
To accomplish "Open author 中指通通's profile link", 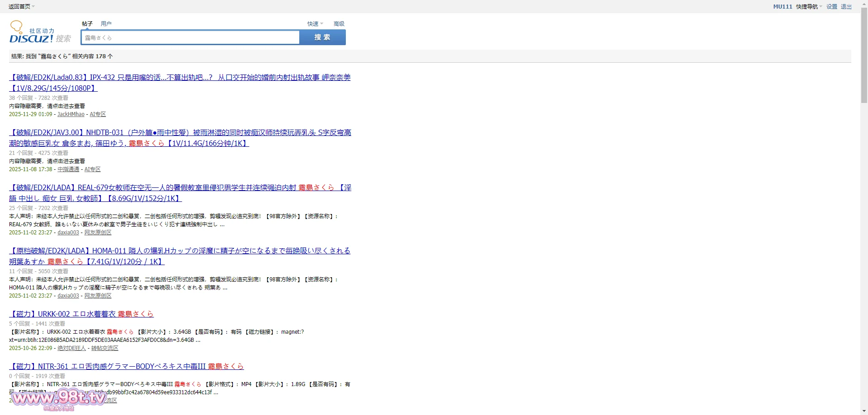I will 68,169.
